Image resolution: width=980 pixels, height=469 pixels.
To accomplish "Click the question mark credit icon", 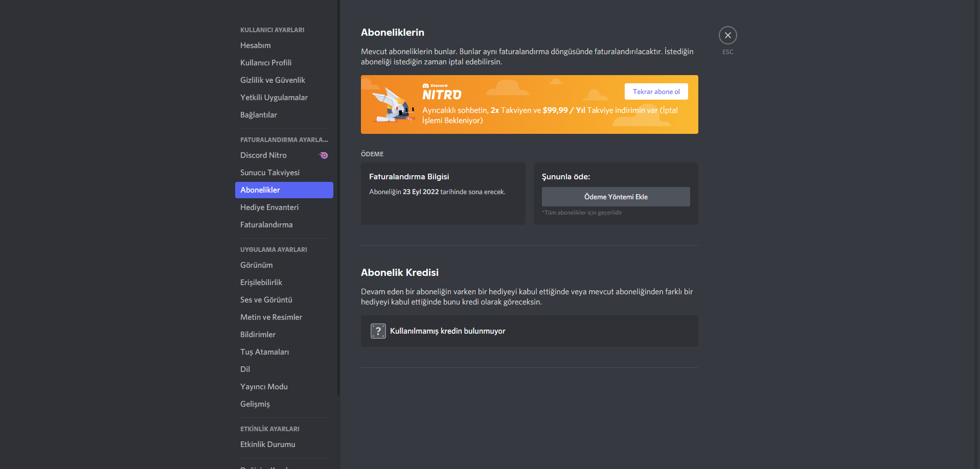I will click(378, 331).
